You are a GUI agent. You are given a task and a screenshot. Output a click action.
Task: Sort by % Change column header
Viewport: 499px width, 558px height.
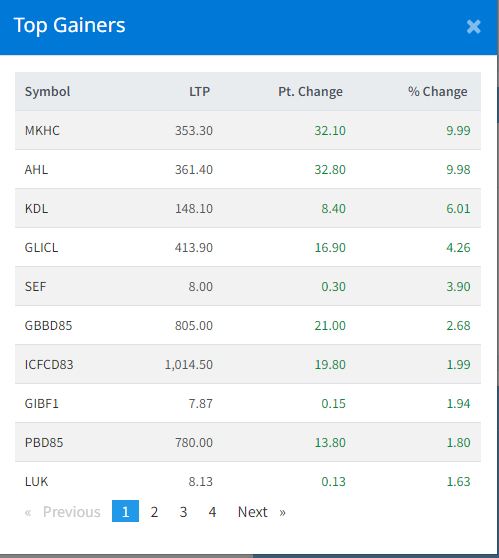coord(437,91)
